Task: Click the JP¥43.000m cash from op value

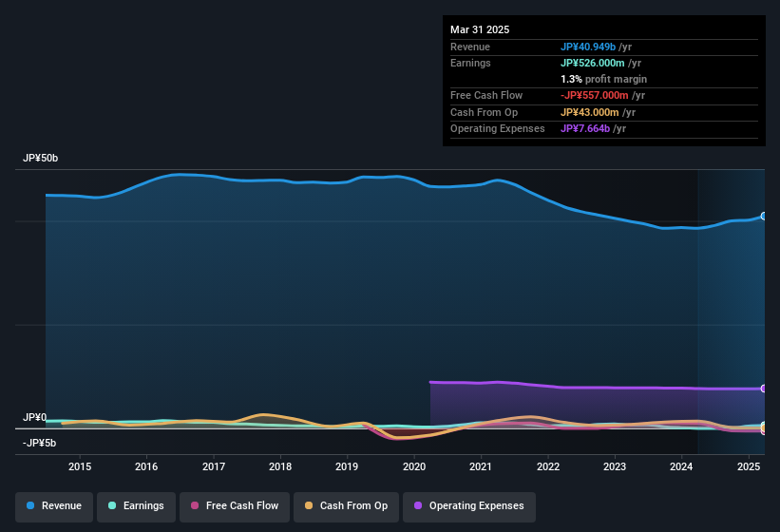Action: click(589, 112)
